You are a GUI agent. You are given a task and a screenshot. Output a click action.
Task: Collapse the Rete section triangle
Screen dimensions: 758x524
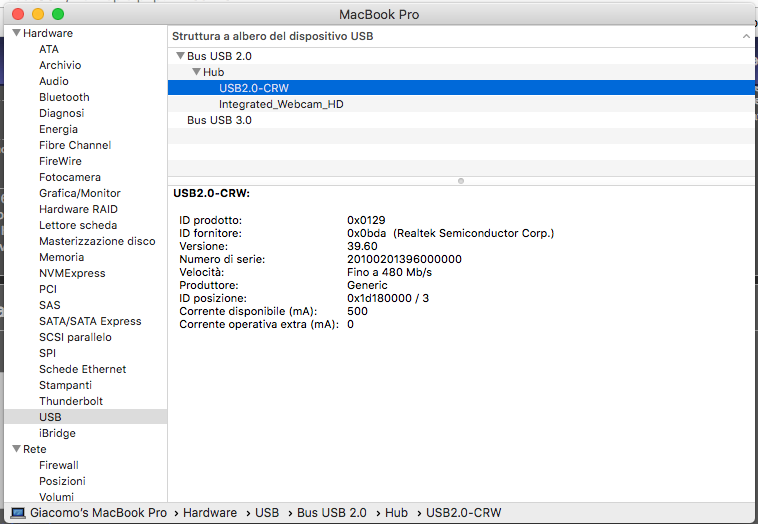pyautogui.click(x=16, y=449)
